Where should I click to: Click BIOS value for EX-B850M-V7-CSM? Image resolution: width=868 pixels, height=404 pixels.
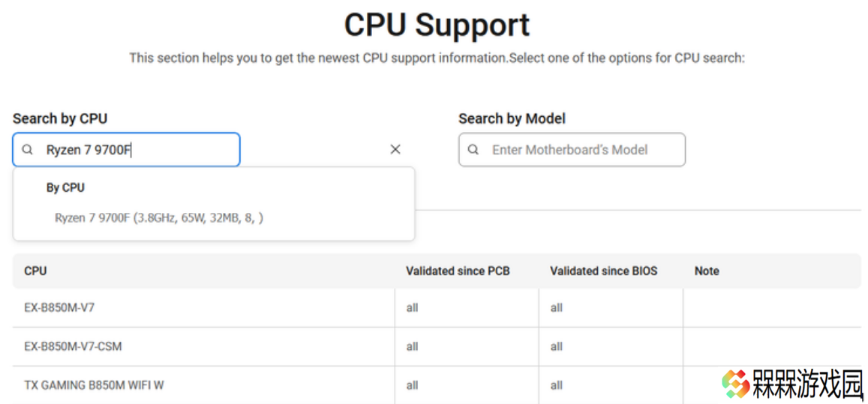coord(557,346)
